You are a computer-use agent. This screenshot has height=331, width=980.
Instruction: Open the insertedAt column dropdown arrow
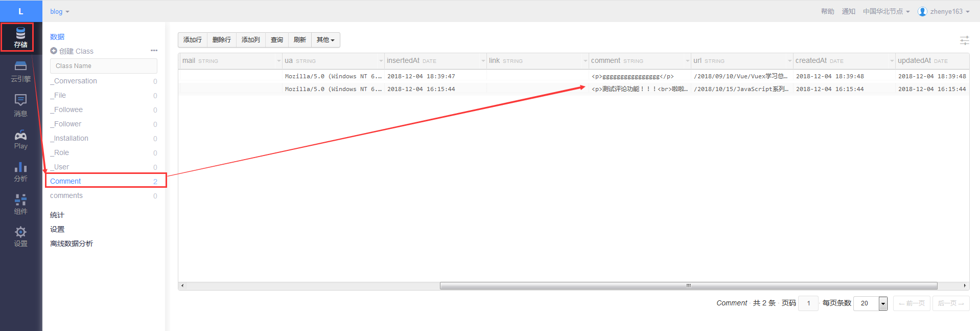tap(483, 61)
